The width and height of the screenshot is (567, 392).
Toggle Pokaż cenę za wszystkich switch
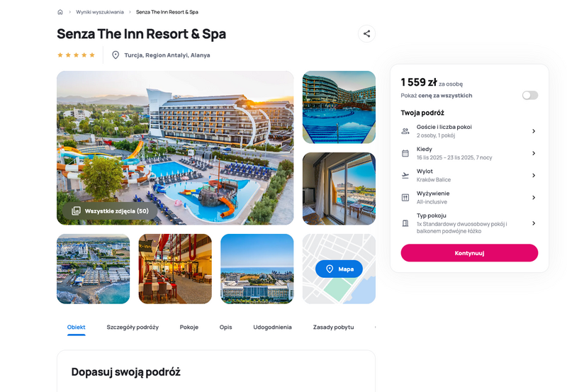pos(530,95)
